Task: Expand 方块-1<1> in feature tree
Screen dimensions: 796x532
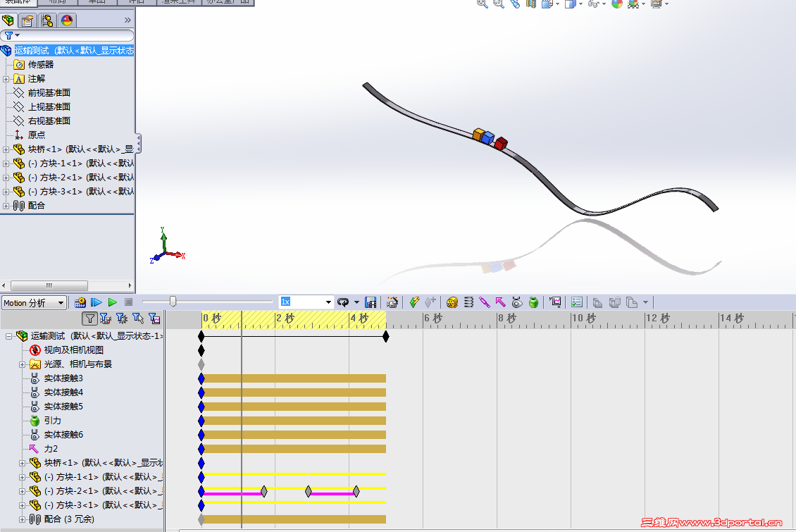Action: 6,163
